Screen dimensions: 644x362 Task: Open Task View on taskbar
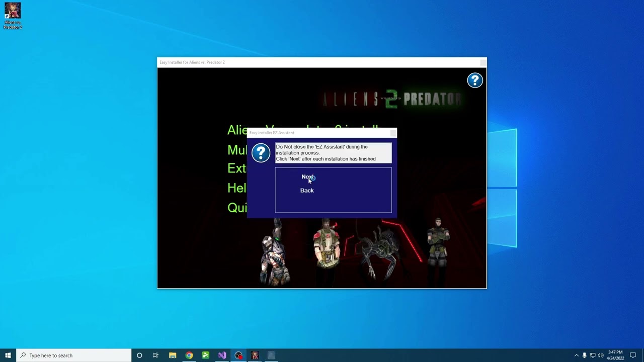(x=155, y=355)
